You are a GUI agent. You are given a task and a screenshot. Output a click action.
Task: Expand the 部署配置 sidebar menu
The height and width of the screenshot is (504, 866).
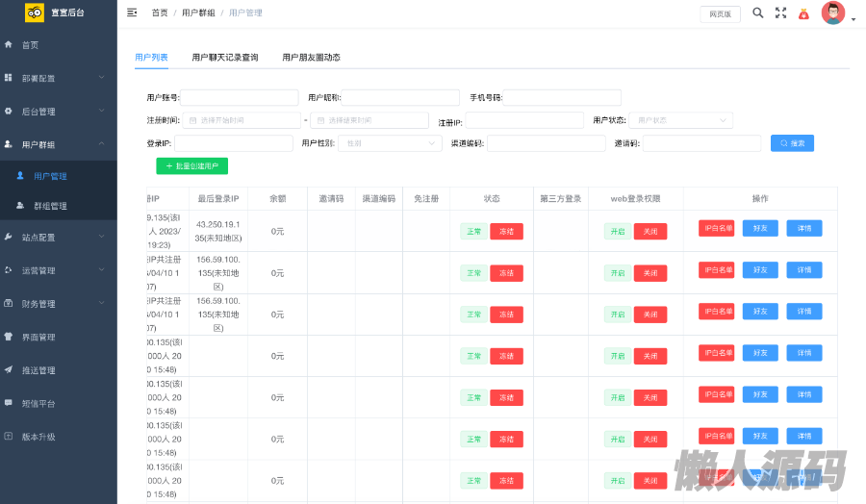(102, 77)
